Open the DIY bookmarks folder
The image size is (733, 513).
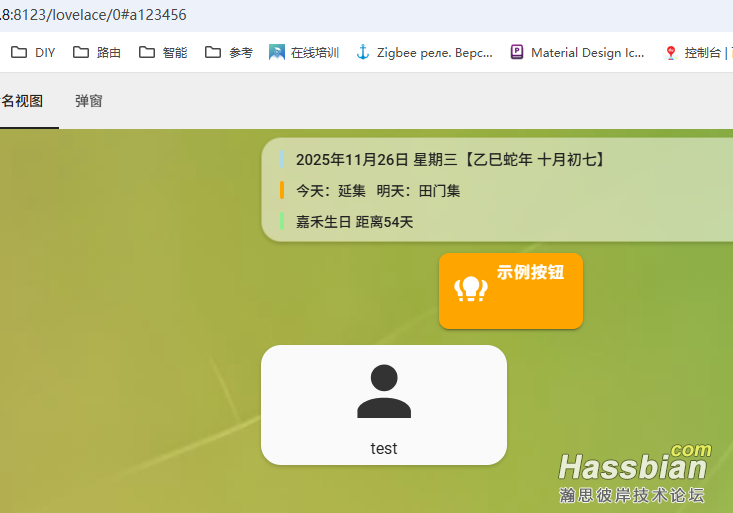pos(33,52)
